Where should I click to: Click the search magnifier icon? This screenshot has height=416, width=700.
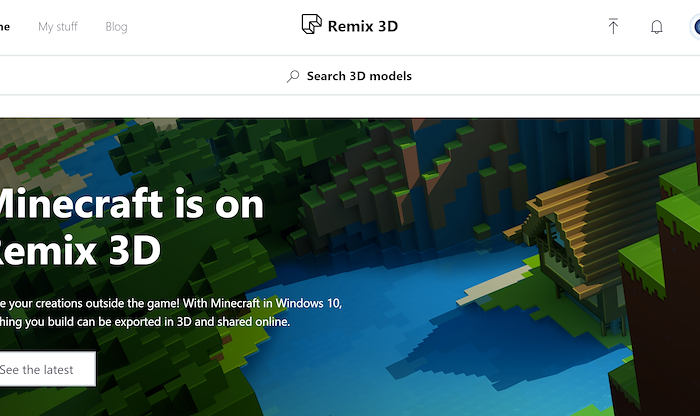click(x=292, y=76)
